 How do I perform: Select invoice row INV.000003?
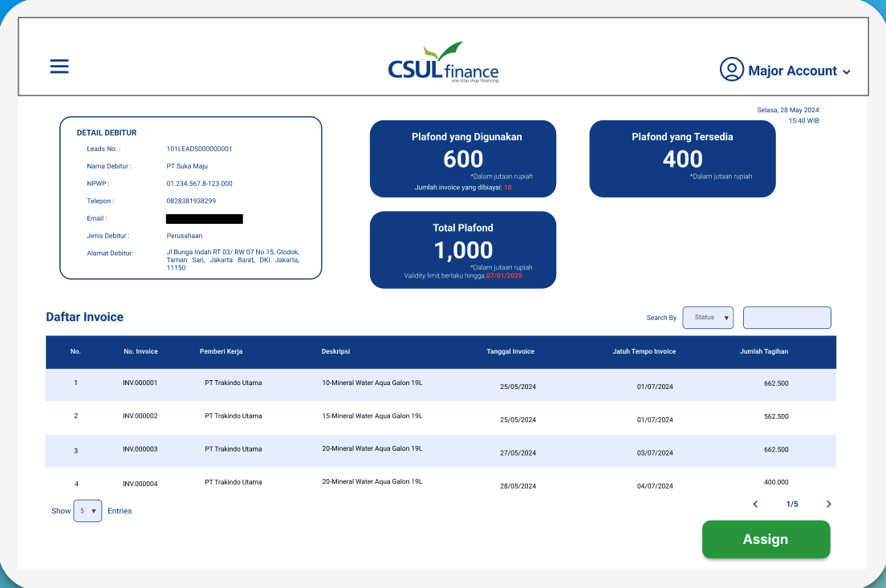click(441, 451)
